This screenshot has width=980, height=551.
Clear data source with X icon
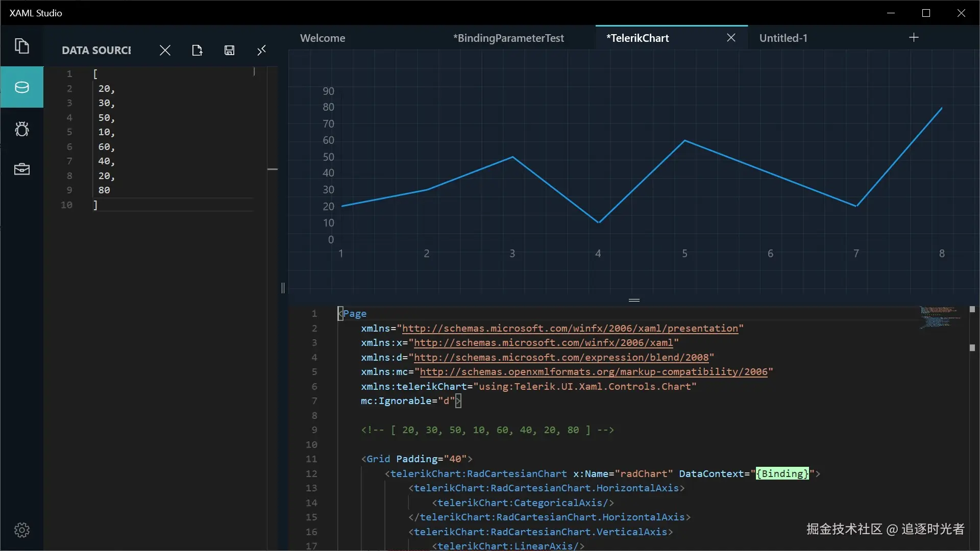click(164, 50)
